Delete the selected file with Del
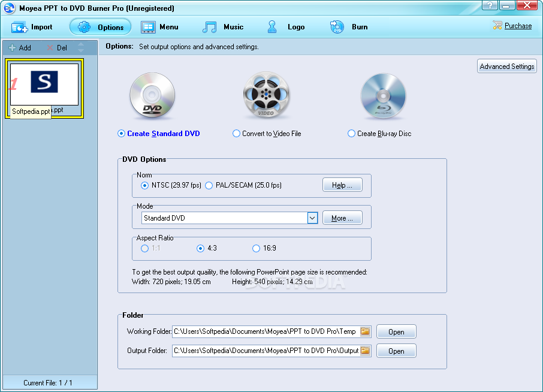Image resolution: width=543 pixels, height=392 pixels. point(57,48)
